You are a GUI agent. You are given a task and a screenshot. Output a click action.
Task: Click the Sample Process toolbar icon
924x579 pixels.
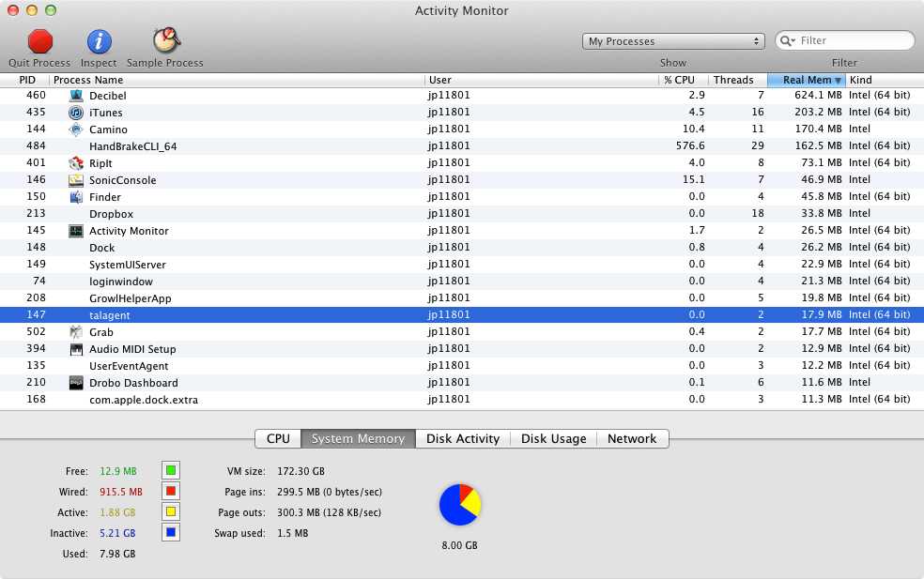pyautogui.click(x=165, y=41)
